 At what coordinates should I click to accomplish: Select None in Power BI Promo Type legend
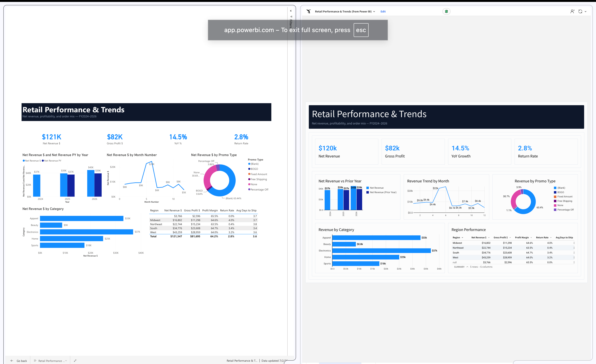click(x=253, y=184)
